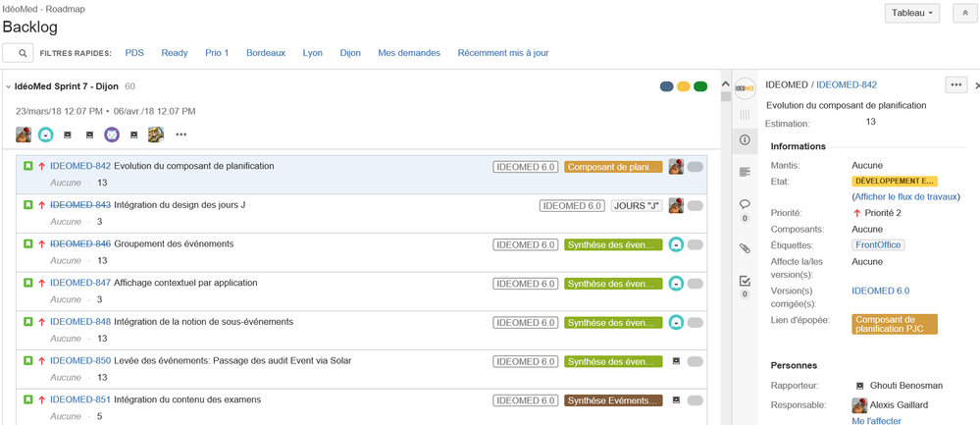Open IDEOMED-848 issue key link
The width and height of the screenshot is (980, 425).
click(x=80, y=322)
